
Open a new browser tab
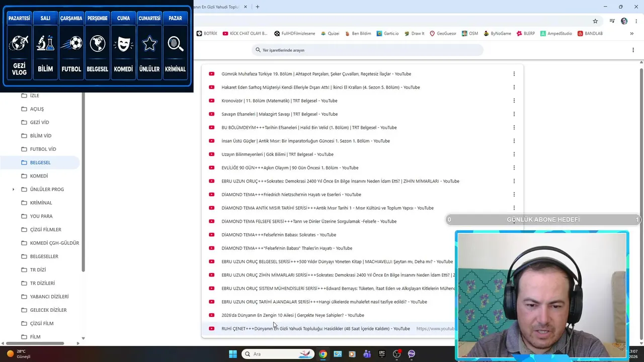point(258,7)
